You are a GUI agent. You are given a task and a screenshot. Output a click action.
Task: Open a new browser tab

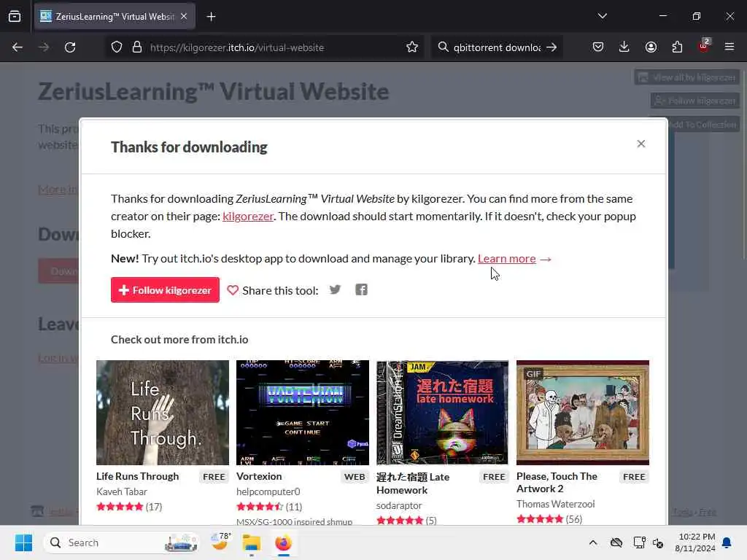pyautogui.click(x=211, y=17)
